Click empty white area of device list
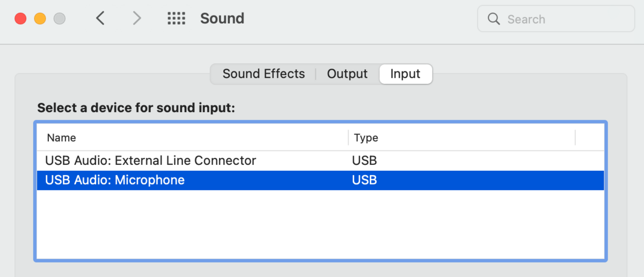 pyautogui.click(x=320, y=224)
